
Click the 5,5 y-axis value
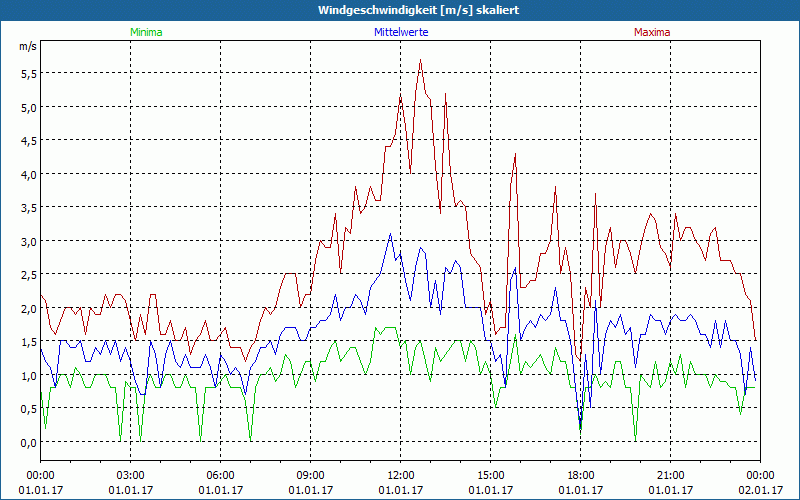pos(29,74)
